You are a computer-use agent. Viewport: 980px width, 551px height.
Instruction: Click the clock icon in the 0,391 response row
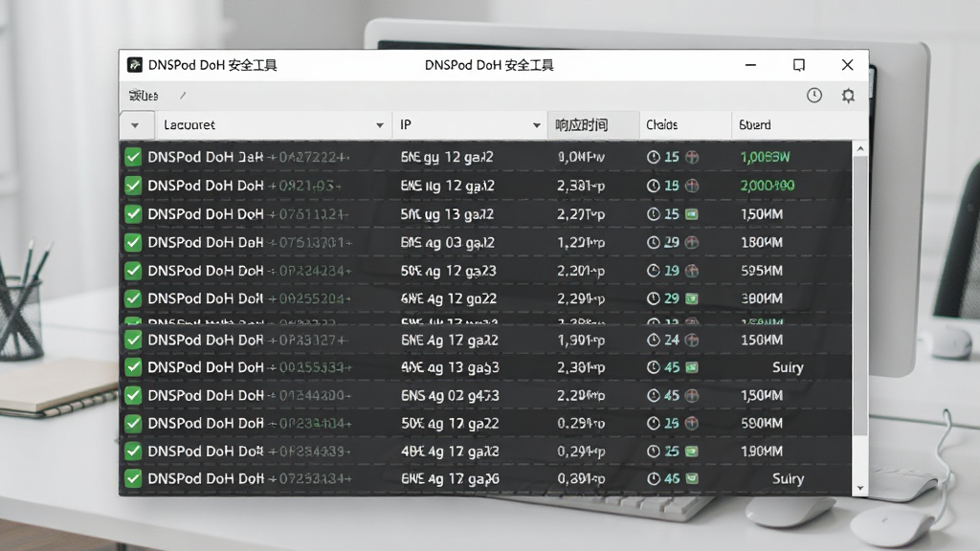point(653,478)
